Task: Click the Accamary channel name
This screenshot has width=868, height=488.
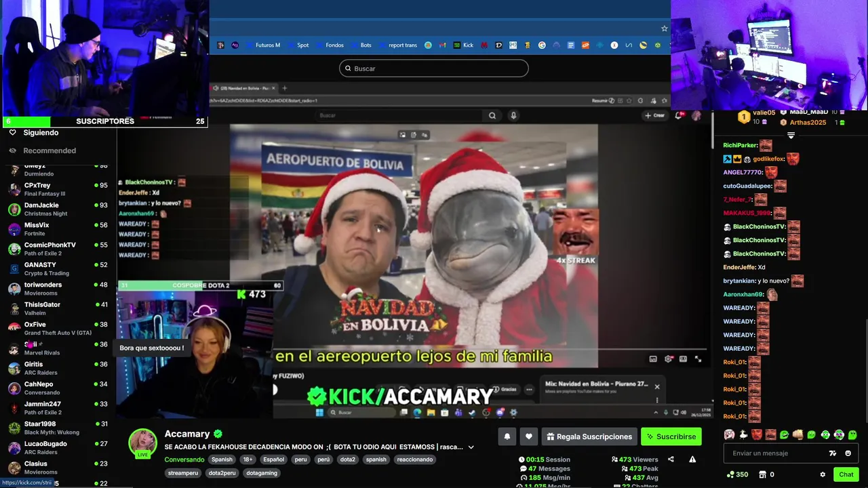Action: (x=187, y=434)
